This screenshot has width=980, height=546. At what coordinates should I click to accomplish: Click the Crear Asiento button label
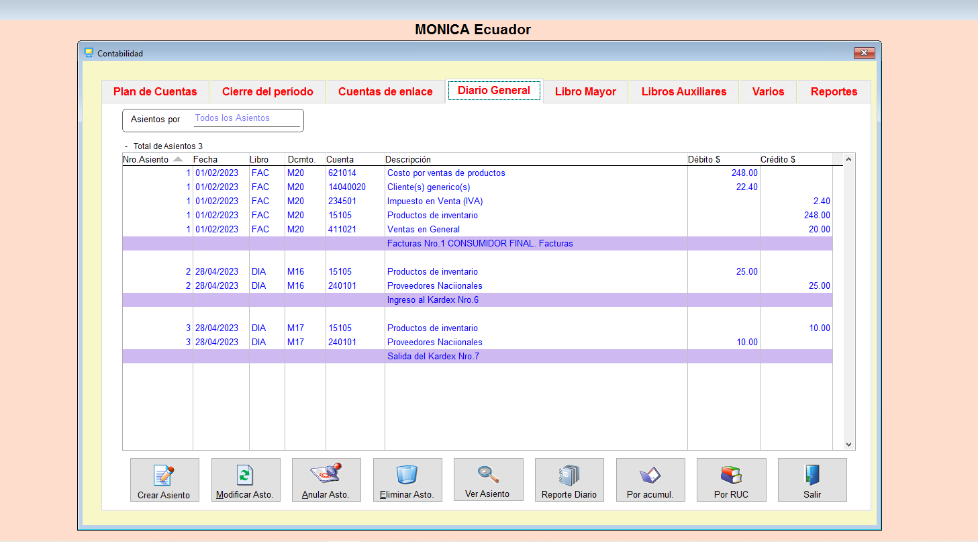[164, 496]
